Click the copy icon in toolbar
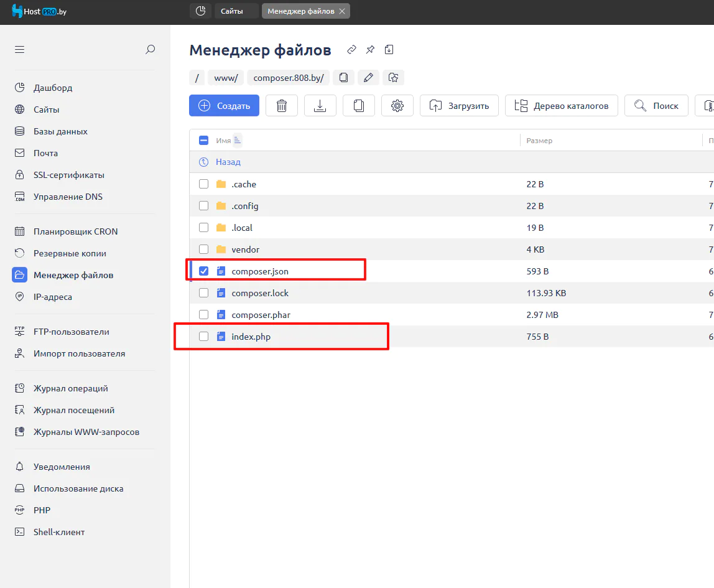Viewport: 714px width, 588px height. click(x=358, y=106)
